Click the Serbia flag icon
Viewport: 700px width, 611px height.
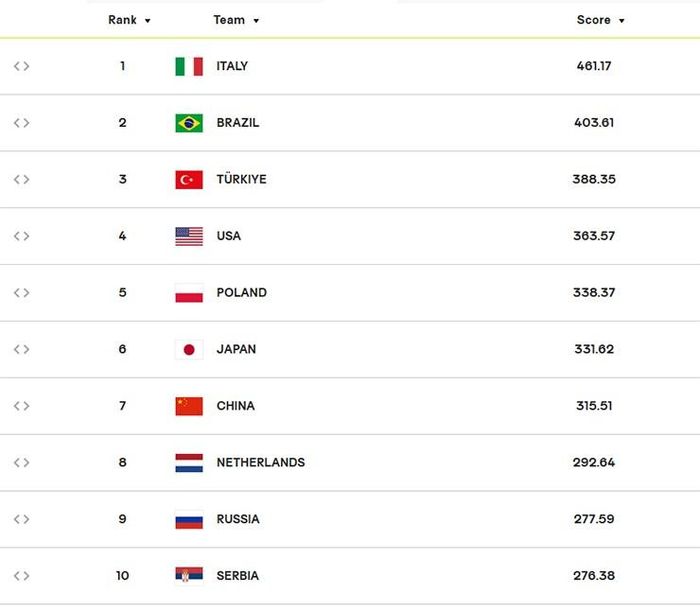pyautogui.click(x=189, y=575)
